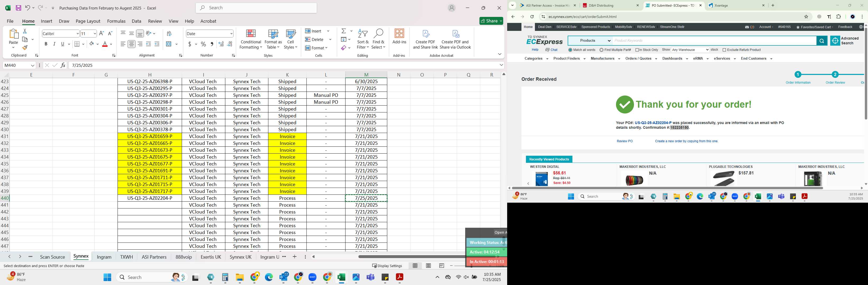This screenshot has width=868, height=285.
Task: Select the Match all words radio button
Action: 570,50
